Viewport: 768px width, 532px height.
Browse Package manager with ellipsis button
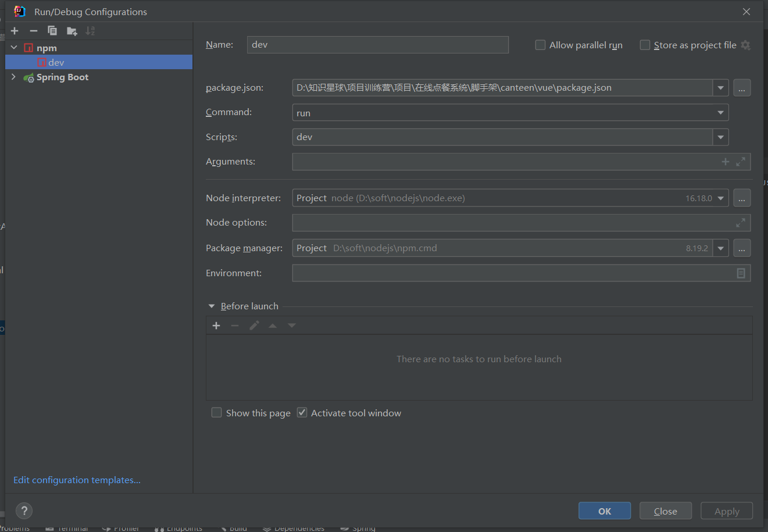tap(742, 248)
